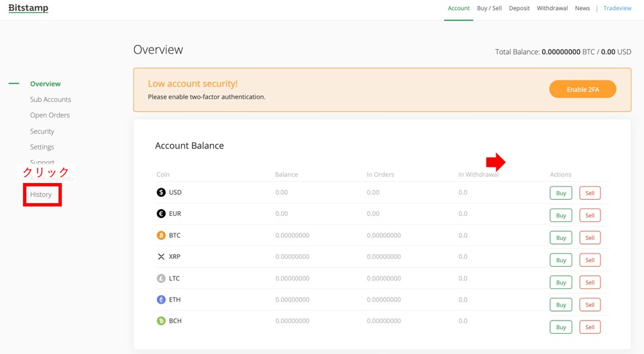Viewport: 644px width, 354px height.
Task: Click Buy in the BCH row
Action: tap(561, 327)
